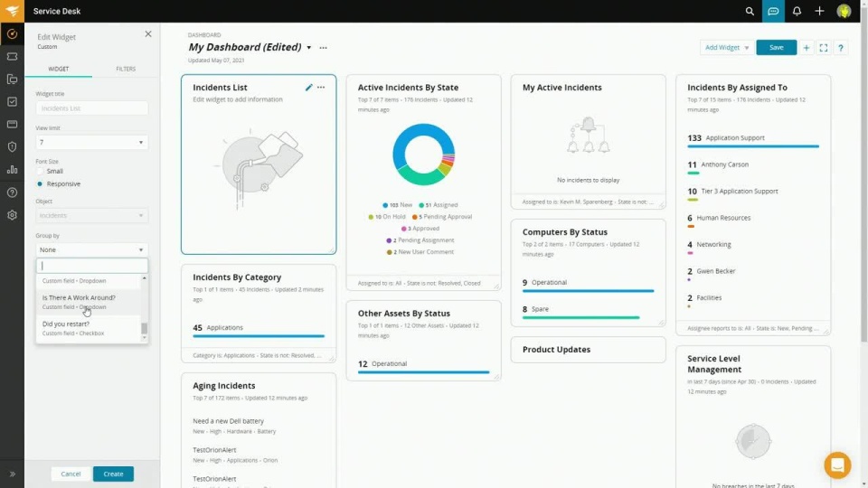Click the Save button
The width and height of the screenshot is (868, 488).
tap(776, 48)
